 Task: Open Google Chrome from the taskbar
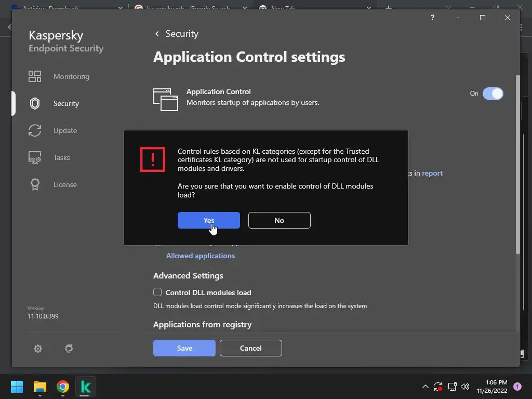click(x=62, y=387)
